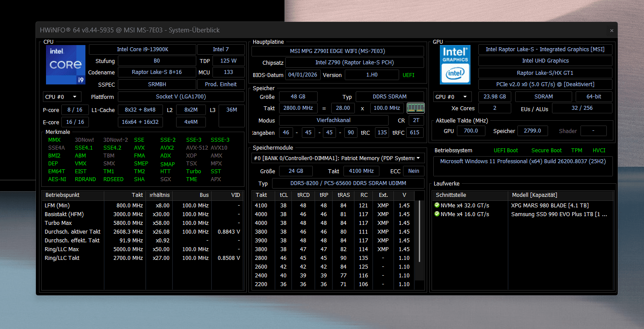Click the memory module icon beside 100.0 MHz
644x329 pixels.
(416, 108)
